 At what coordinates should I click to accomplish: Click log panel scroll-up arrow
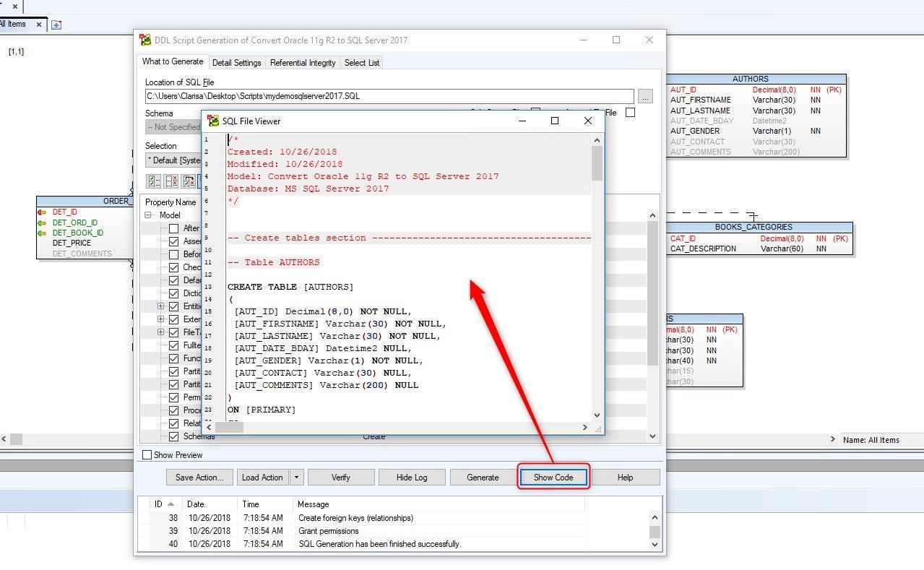pos(655,517)
